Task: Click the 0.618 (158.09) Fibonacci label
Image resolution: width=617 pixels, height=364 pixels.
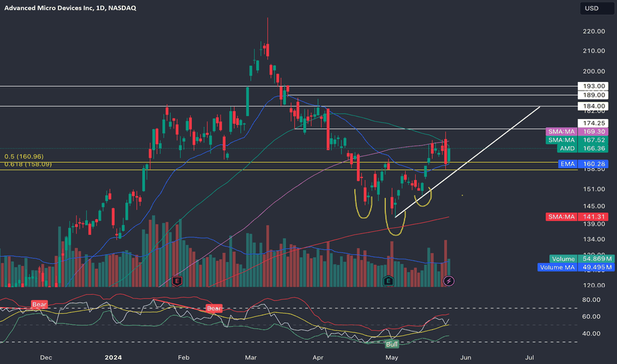Action: [x=28, y=164]
